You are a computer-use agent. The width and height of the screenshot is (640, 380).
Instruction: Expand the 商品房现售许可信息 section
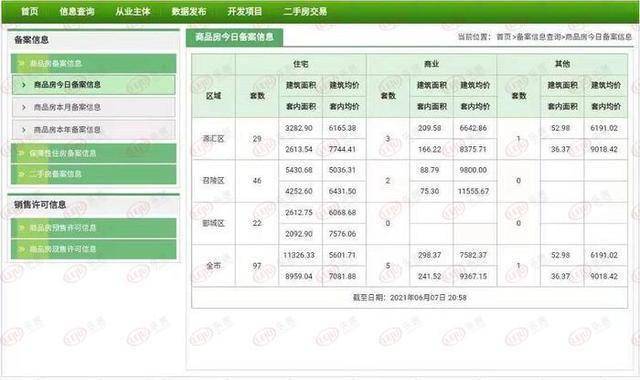pyautogui.click(x=93, y=249)
